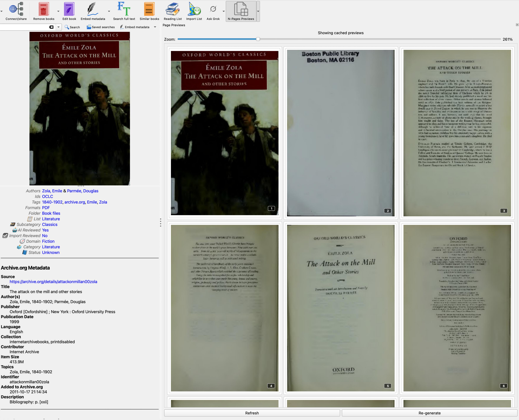
Task: Open Search full text tool
Action: 124,9
